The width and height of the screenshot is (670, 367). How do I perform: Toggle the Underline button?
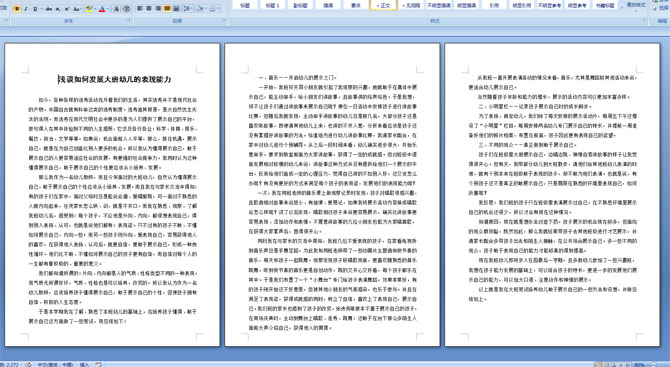[35, 9]
